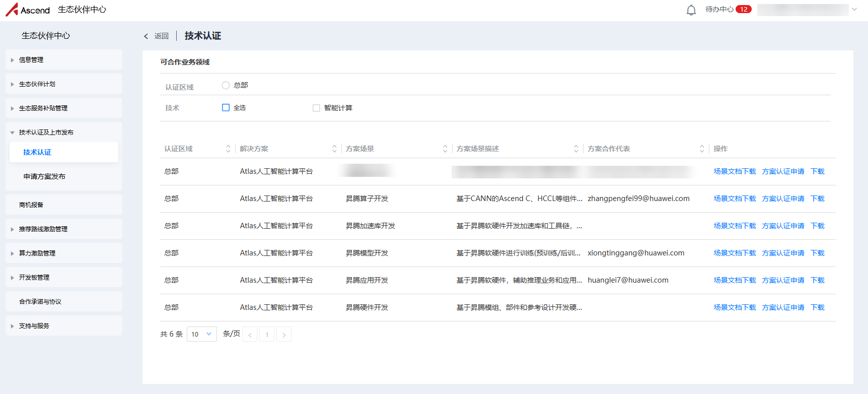
Task: Click the 生态伙伴中心 header title
Action: pos(82,10)
